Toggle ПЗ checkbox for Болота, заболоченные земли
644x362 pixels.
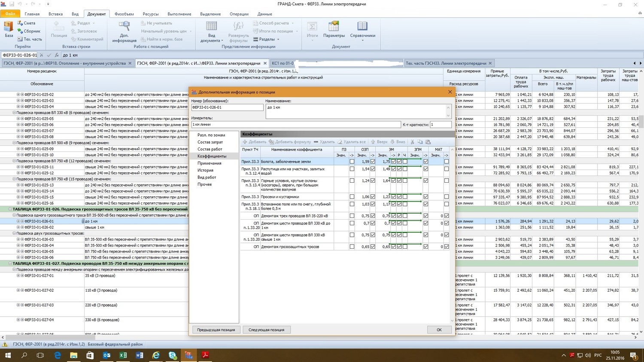tap(352, 162)
